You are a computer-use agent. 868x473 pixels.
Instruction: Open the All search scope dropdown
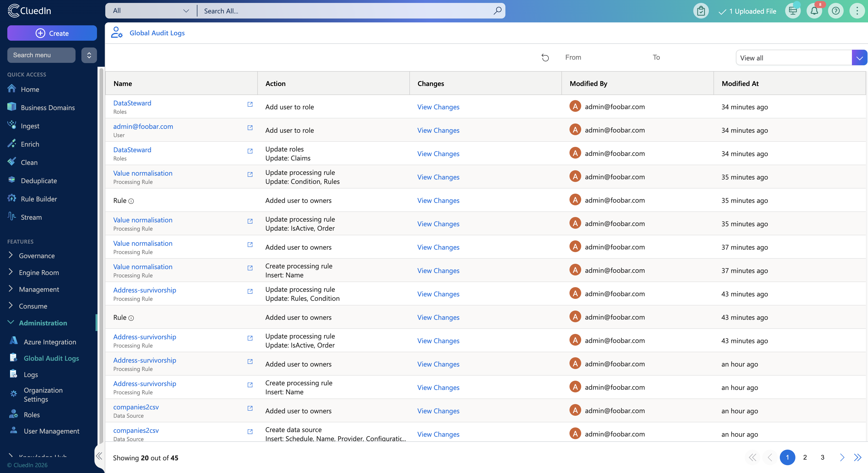(x=151, y=11)
